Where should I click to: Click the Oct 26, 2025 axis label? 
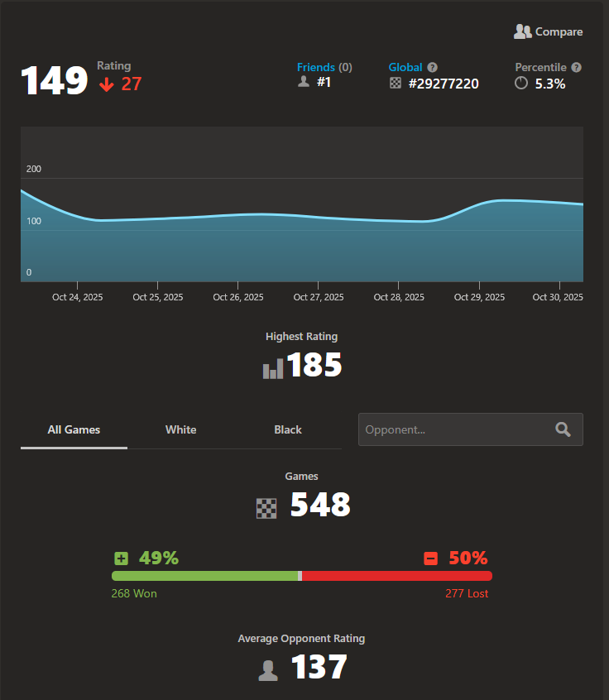[238, 297]
